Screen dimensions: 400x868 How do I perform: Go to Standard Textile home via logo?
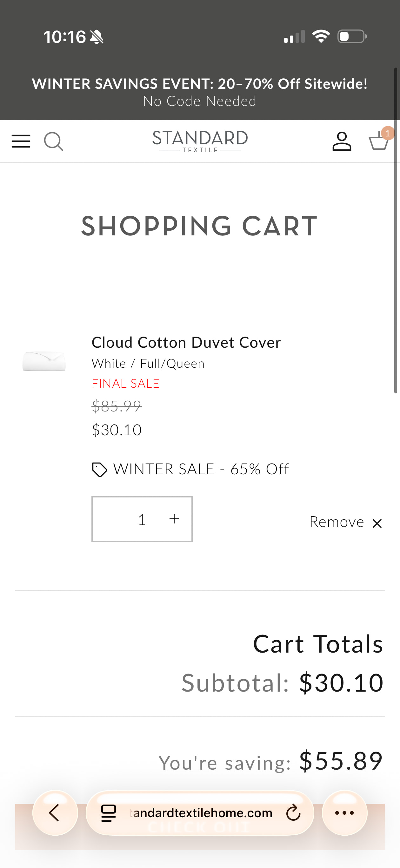pos(200,141)
